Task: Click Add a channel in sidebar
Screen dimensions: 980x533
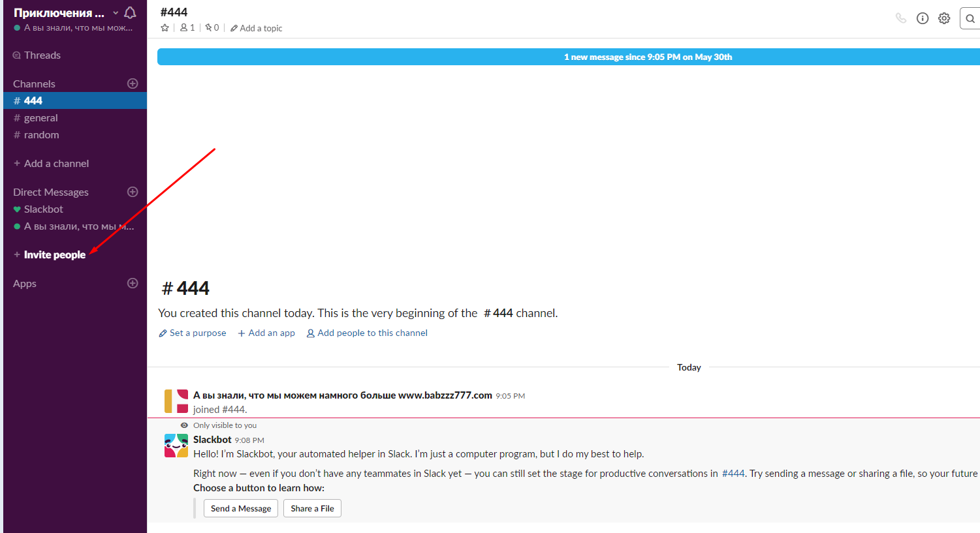Action: click(56, 164)
